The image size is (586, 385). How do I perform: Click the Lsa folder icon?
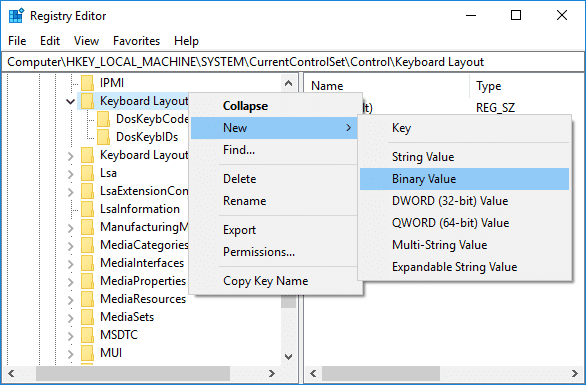coord(87,173)
